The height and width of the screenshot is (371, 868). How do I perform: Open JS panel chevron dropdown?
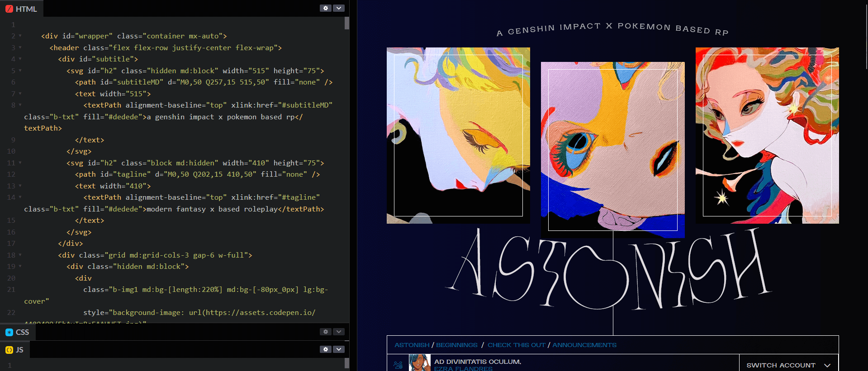coord(339,349)
